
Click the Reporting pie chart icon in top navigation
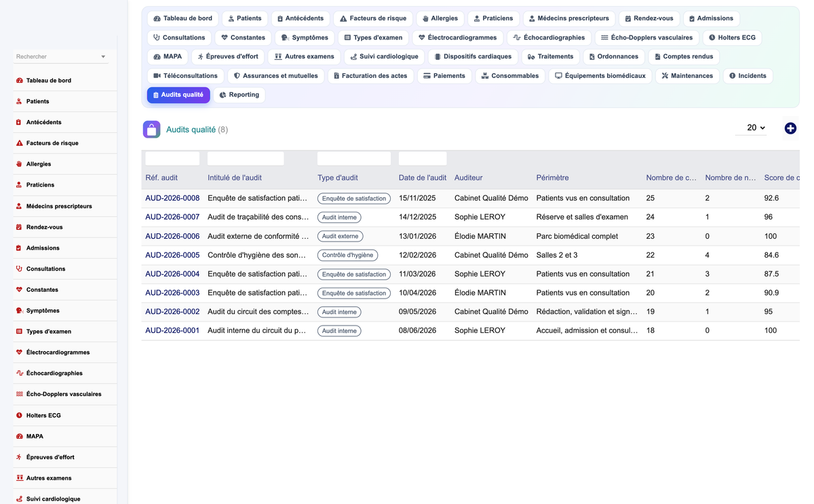tap(222, 95)
